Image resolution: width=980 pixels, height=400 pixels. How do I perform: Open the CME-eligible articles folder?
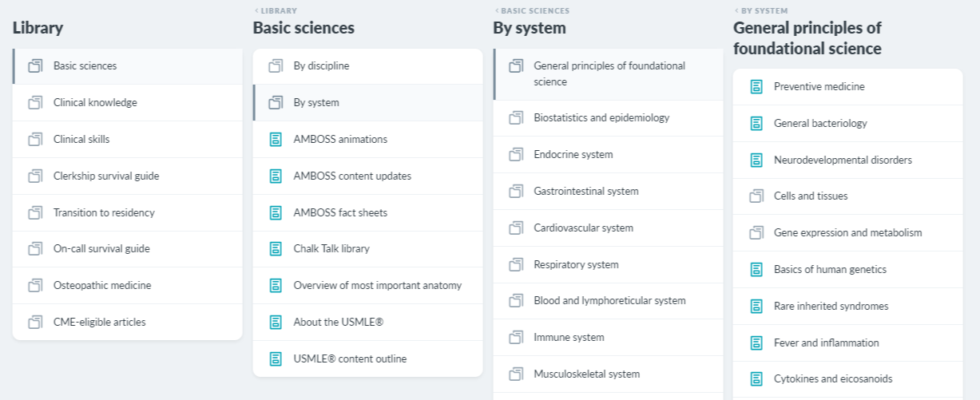coord(128,322)
